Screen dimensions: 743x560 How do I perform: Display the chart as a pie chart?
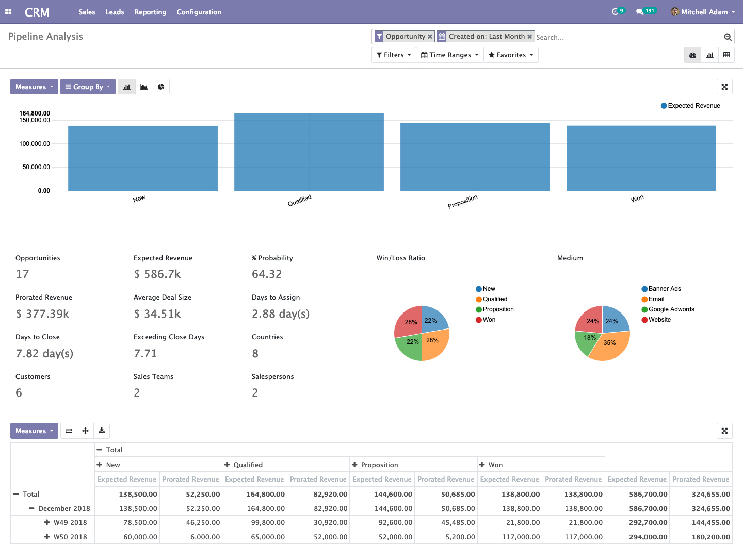tap(161, 87)
